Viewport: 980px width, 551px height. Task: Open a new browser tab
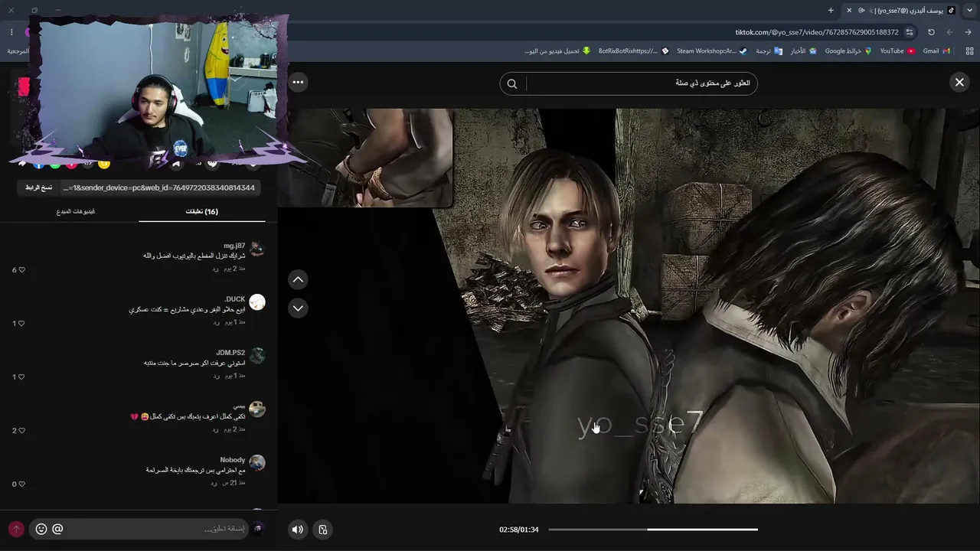[x=831, y=10]
